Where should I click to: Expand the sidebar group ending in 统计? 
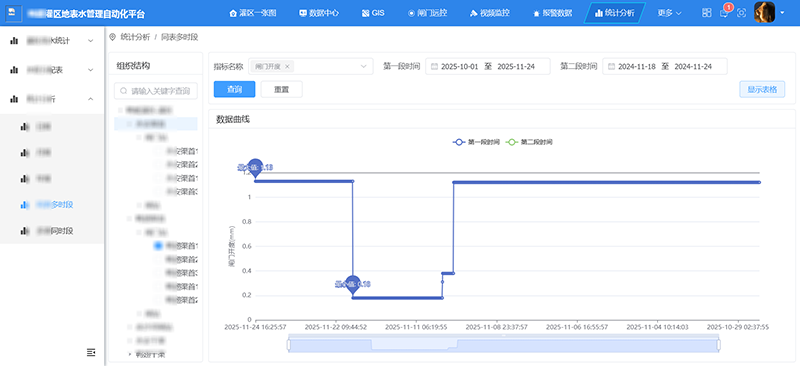[52, 41]
